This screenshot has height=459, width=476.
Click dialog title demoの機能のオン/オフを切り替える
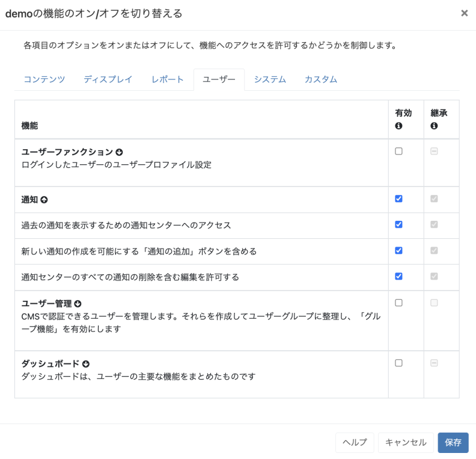coord(94,14)
